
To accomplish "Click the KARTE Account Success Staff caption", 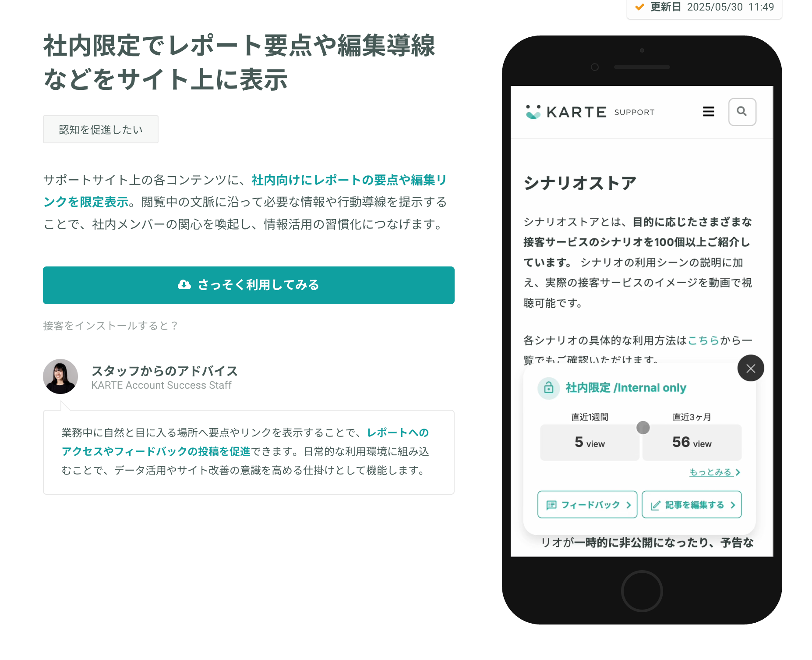I will (x=161, y=385).
